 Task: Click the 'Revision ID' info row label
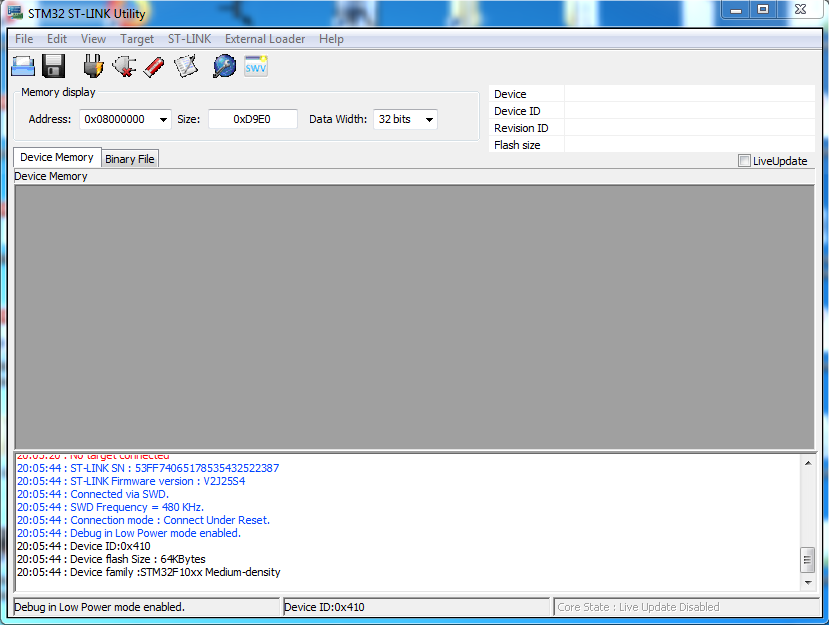tap(521, 128)
